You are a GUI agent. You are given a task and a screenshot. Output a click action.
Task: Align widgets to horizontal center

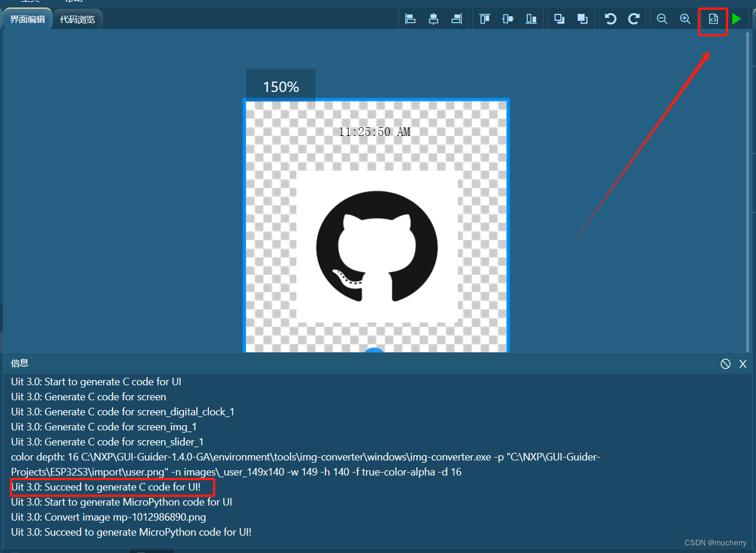click(x=434, y=19)
